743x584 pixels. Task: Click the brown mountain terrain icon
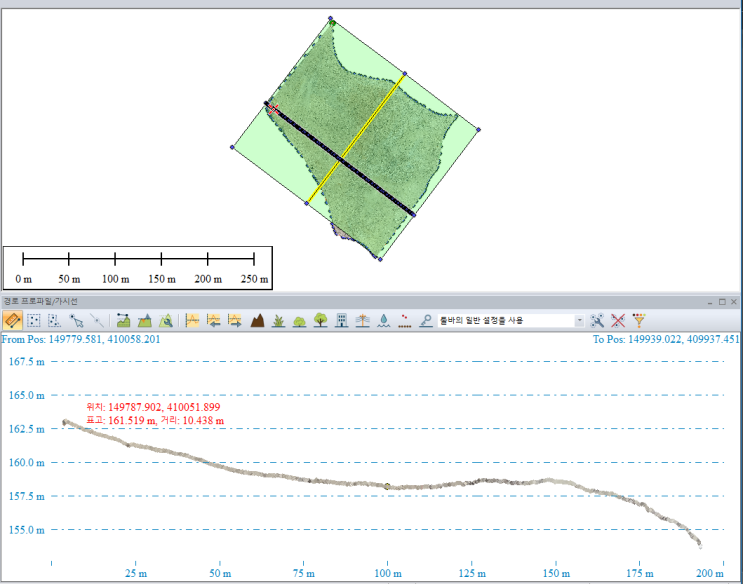click(x=257, y=321)
